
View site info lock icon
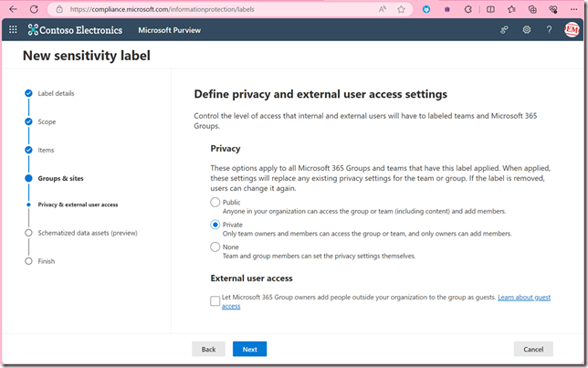point(59,9)
